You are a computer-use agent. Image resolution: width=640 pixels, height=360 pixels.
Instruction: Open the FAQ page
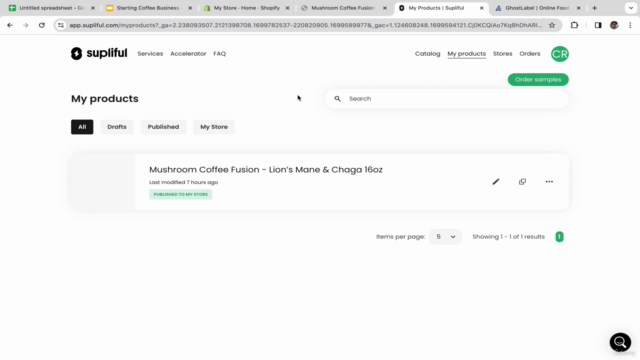(220, 53)
